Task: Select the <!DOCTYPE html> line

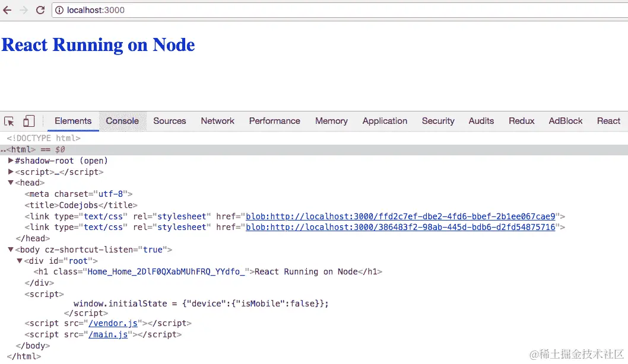Action: pos(44,138)
